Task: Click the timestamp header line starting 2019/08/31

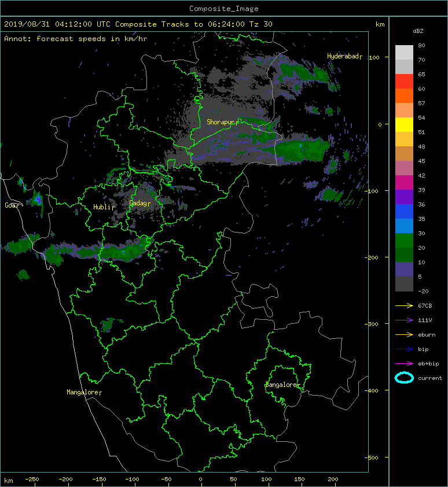Action: 138,24
